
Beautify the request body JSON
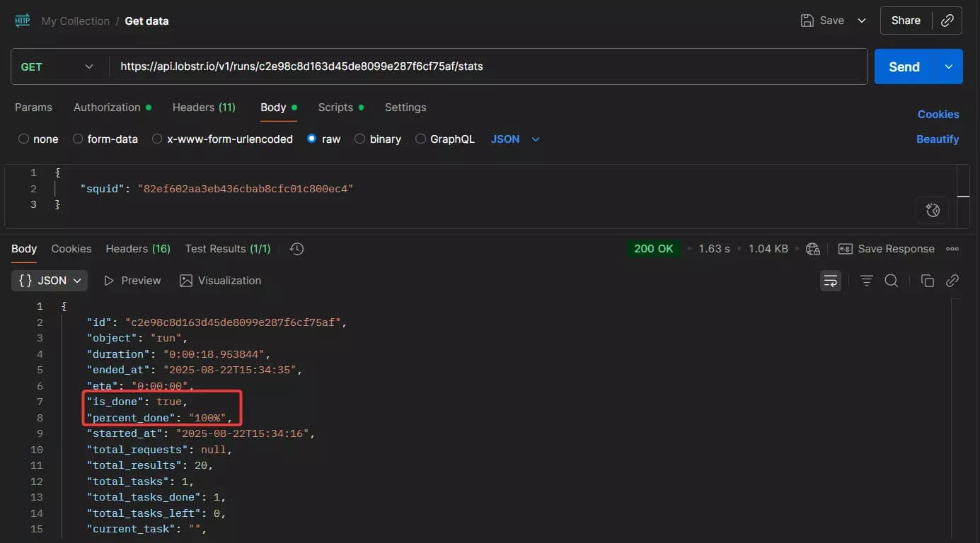[938, 139]
